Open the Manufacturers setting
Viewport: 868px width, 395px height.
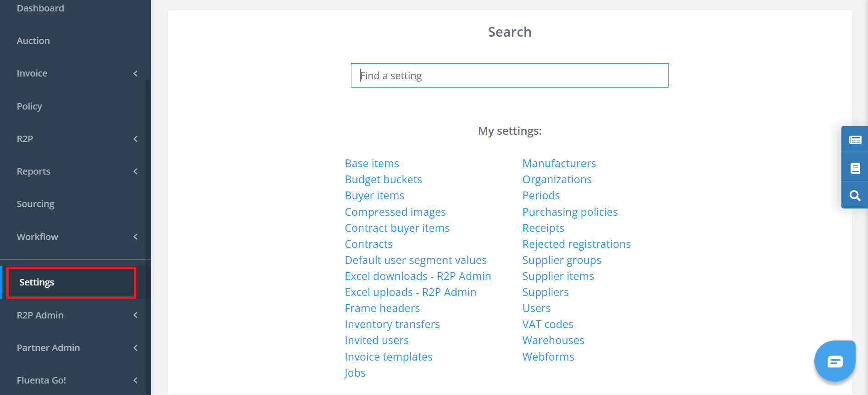(559, 164)
